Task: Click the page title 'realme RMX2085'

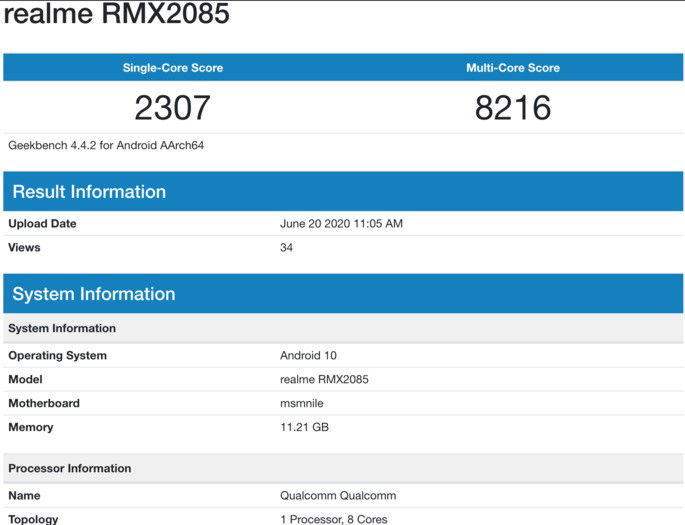Action: coord(116,13)
